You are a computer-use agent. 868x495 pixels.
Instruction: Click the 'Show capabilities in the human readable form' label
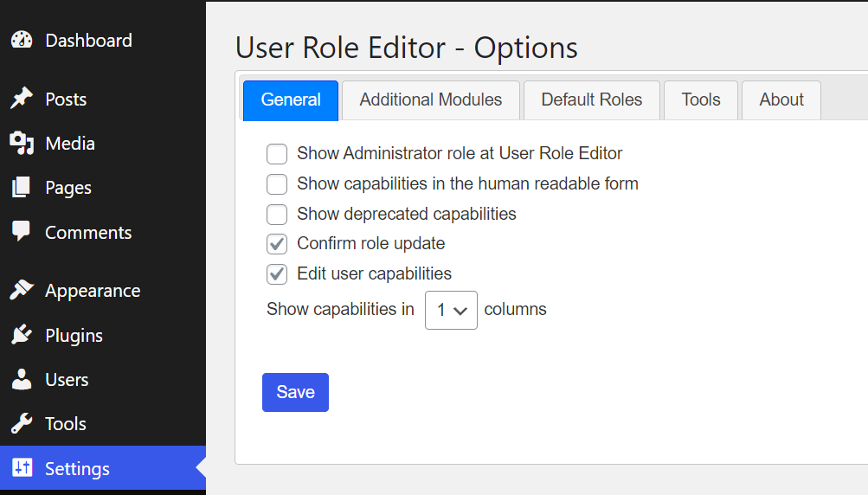point(468,183)
